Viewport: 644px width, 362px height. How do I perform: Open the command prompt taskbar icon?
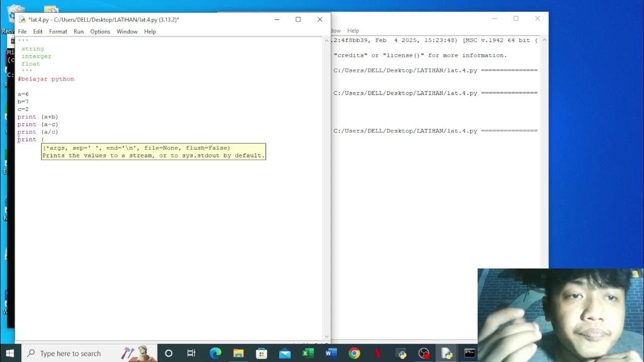tap(469, 353)
